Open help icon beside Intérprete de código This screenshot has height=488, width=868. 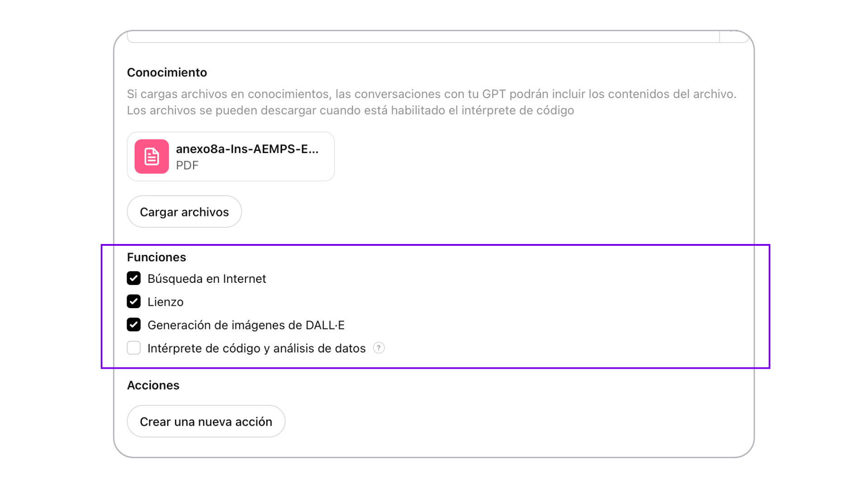pos(379,348)
